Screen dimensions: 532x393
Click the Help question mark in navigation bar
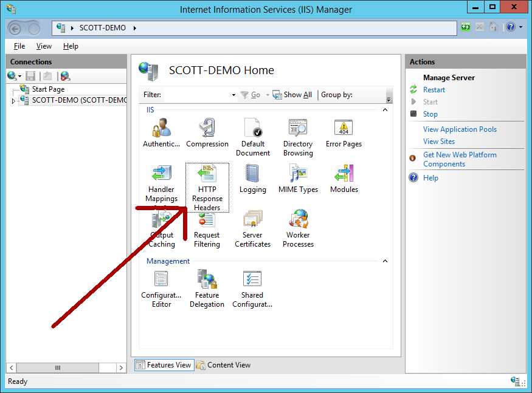tap(511, 27)
